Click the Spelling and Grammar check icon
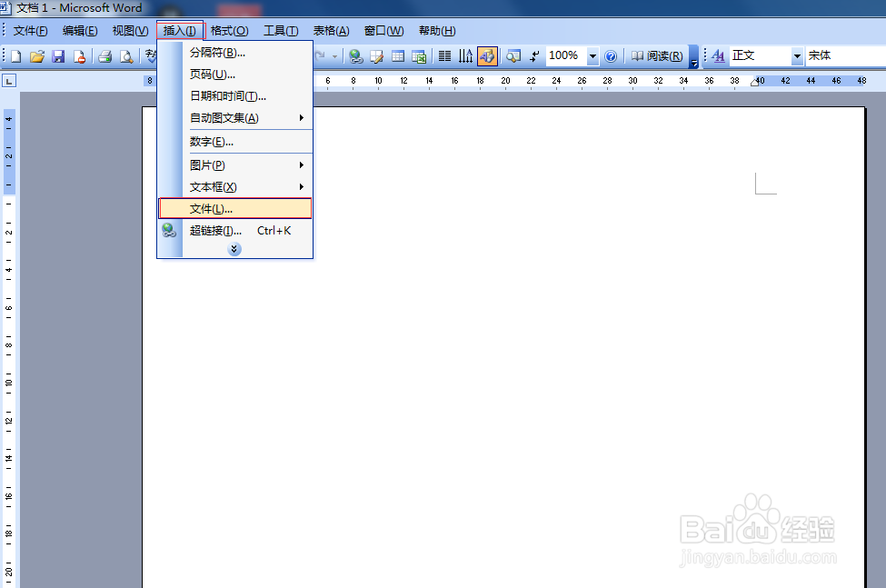 (150, 56)
